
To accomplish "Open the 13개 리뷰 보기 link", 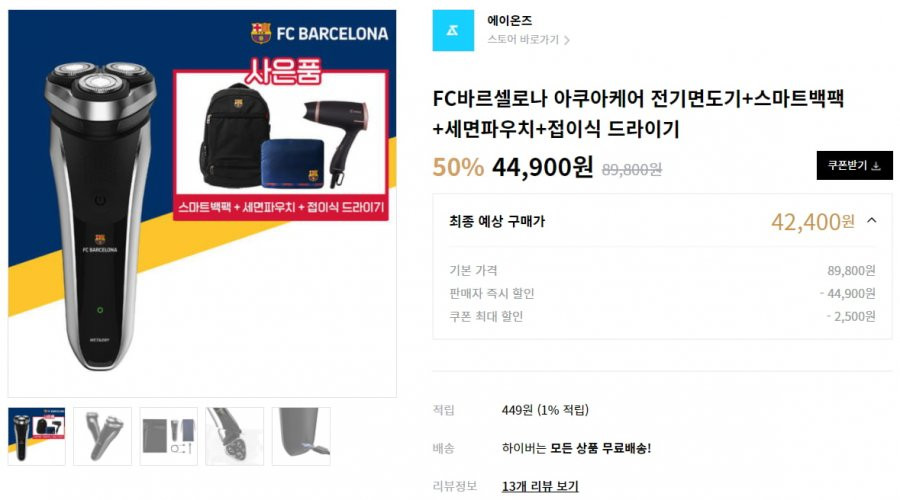I will click(540, 486).
